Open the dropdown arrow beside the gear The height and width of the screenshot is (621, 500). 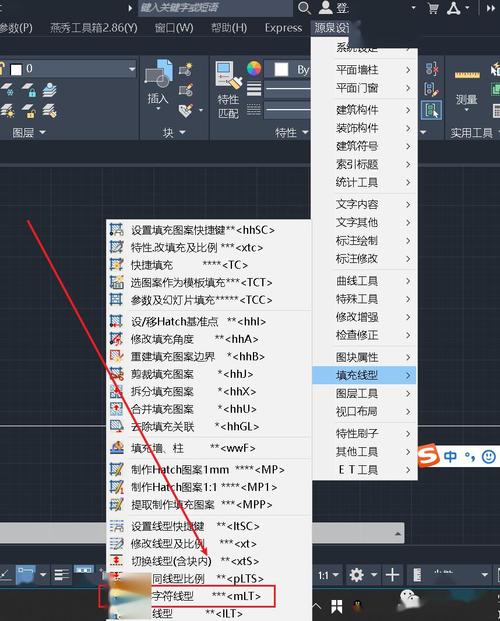(374, 575)
